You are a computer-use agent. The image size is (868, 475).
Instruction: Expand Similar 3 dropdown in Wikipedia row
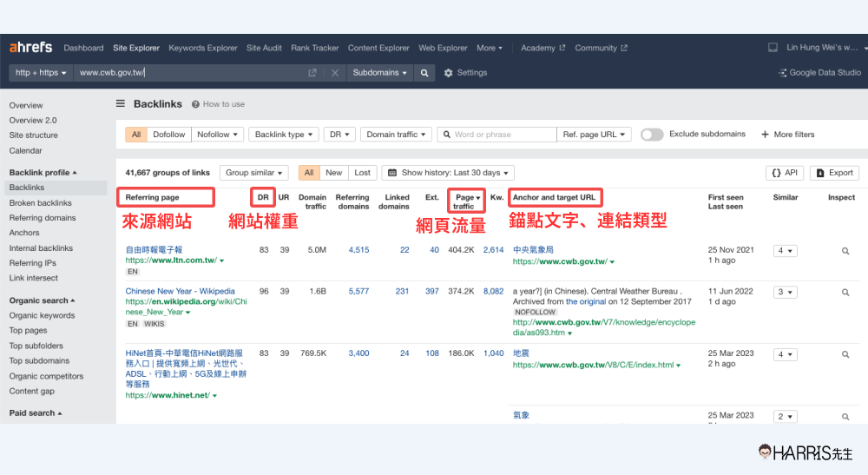[x=785, y=292]
